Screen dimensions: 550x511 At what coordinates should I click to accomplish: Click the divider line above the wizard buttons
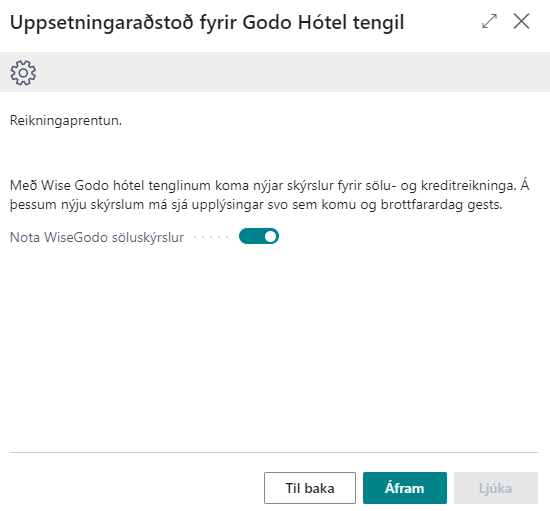(x=274, y=452)
